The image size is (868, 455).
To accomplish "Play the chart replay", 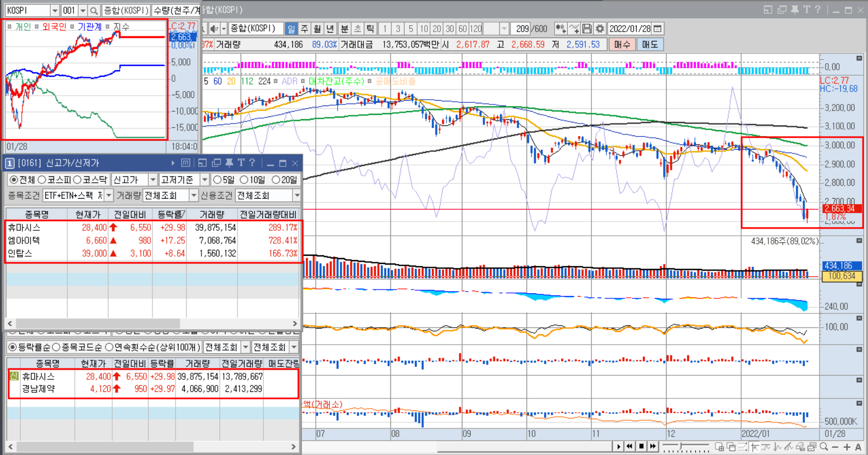I will pos(618,447).
